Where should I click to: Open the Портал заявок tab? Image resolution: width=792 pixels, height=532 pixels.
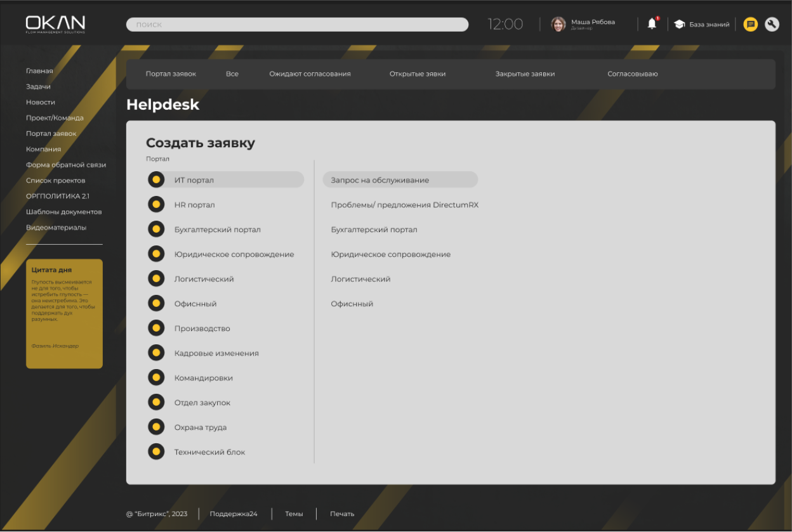coord(171,74)
